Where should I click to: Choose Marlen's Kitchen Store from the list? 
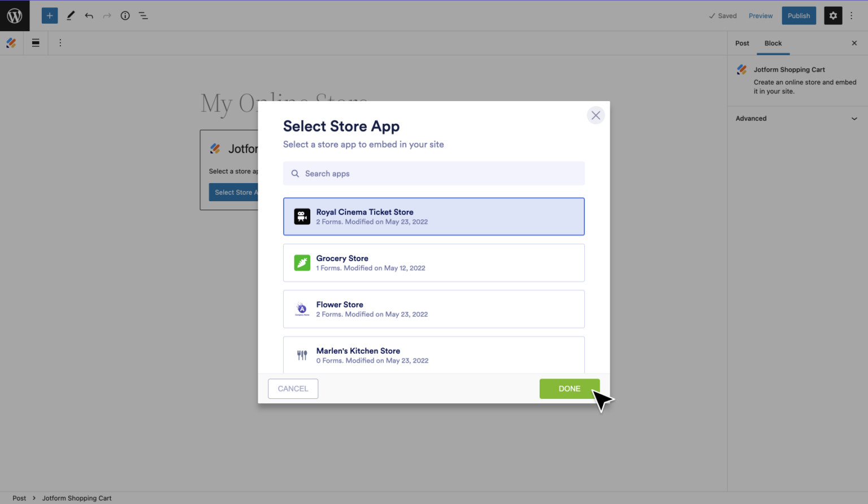(433, 355)
